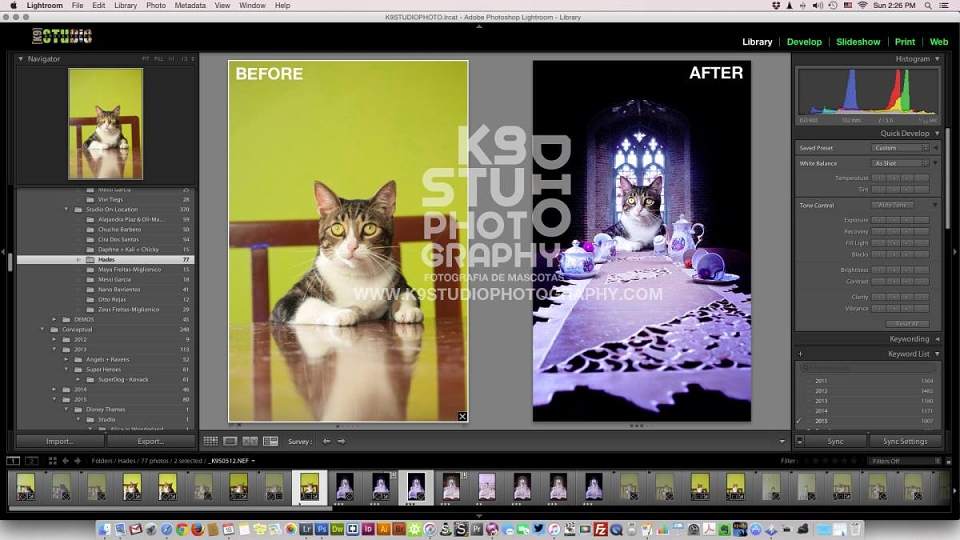Open main window display button 1

click(13, 460)
